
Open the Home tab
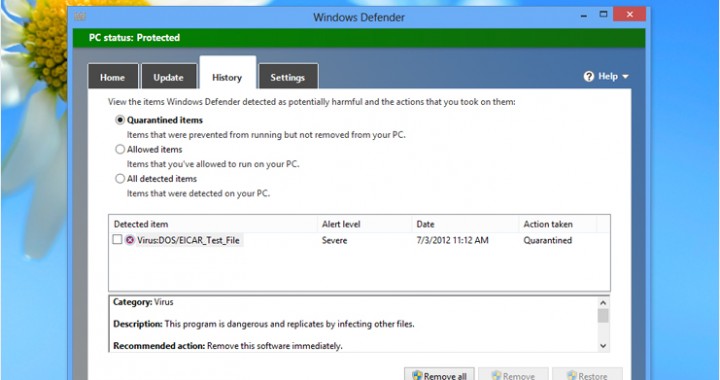tap(113, 77)
